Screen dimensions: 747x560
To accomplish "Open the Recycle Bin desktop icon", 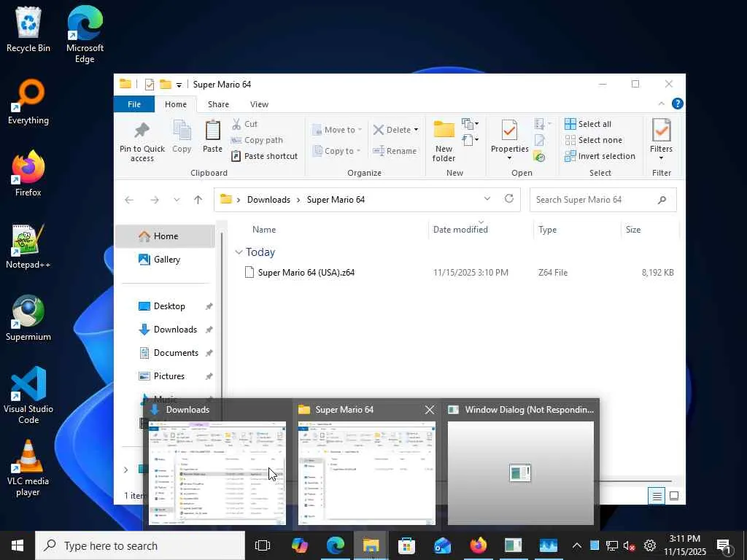I will coord(28,29).
